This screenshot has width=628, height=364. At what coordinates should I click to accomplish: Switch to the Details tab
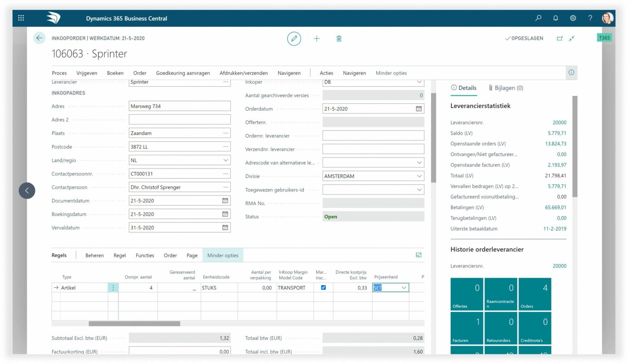pyautogui.click(x=464, y=88)
